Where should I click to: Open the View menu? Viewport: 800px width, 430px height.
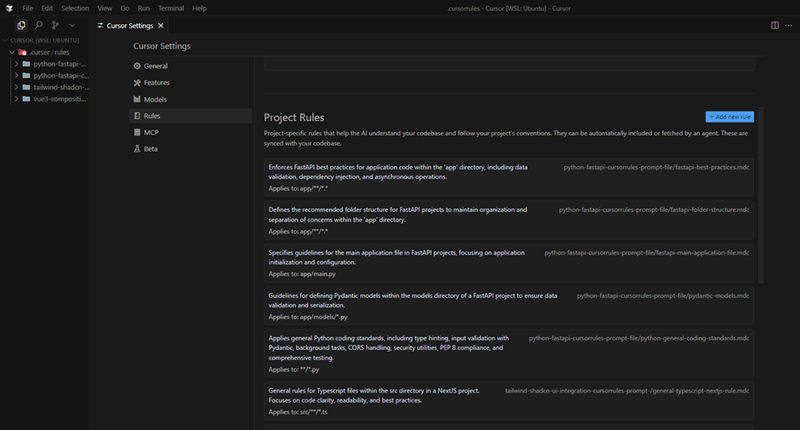coord(105,8)
